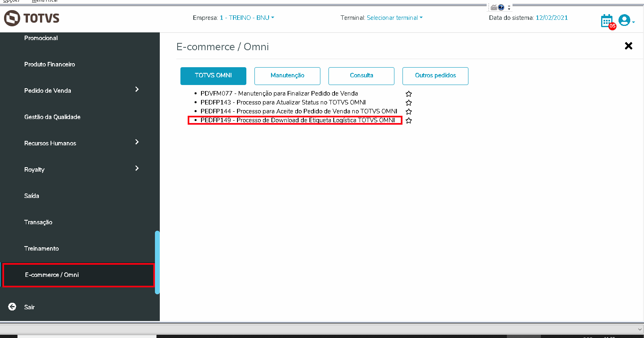Click the bottom status bar dropdown arrow
The width and height of the screenshot is (644, 338).
pyautogui.click(x=640, y=329)
